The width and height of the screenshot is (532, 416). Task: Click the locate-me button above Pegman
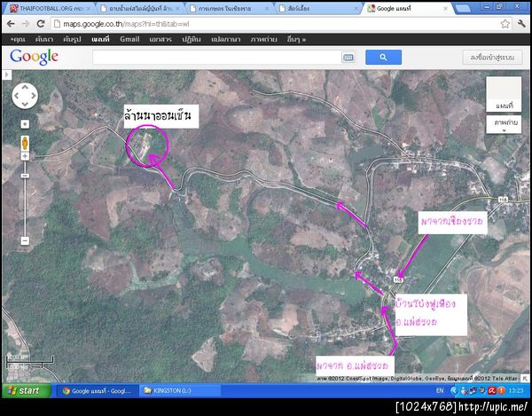tap(25, 124)
